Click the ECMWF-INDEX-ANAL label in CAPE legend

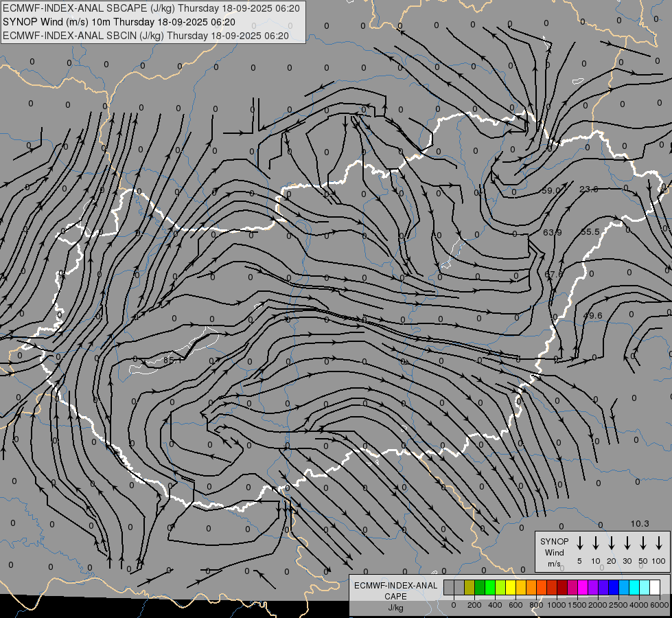395,586
